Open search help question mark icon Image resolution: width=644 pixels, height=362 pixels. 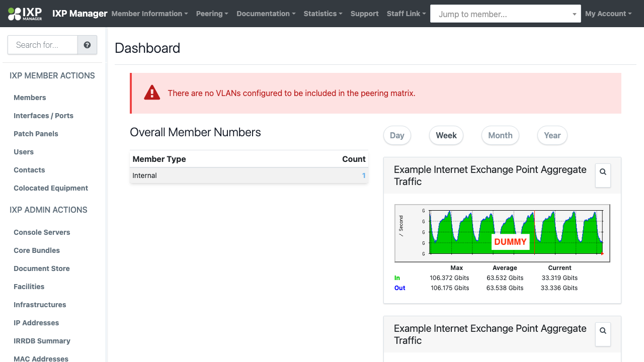87,45
